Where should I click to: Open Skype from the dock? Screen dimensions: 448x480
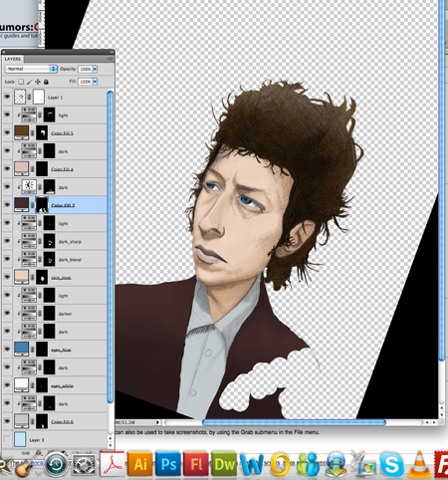[x=392, y=464]
